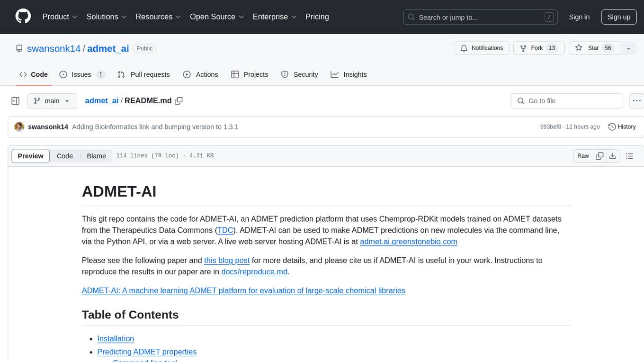Click the Notifications bell button
Screen dimensions: 644x362
coord(482,48)
